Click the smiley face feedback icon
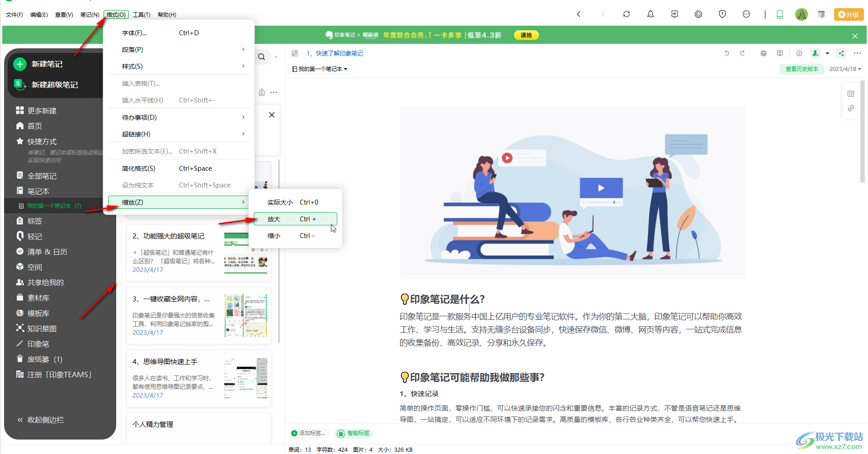 click(x=746, y=14)
